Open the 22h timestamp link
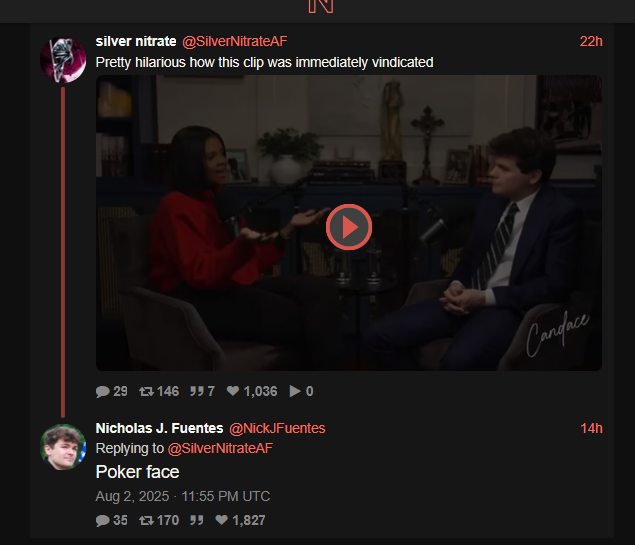Viewport: 635px width, 545px height. 591,41
